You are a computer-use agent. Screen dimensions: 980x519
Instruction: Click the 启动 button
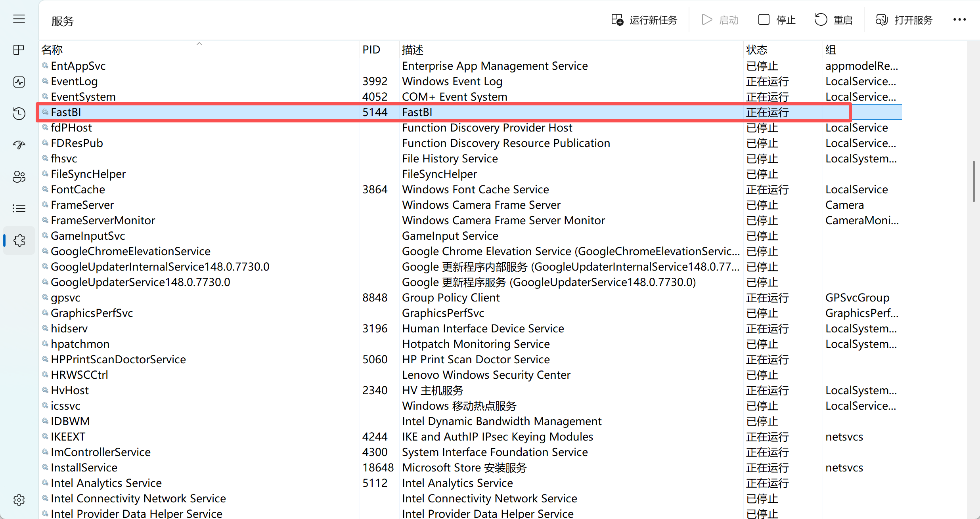click(x=720, y=20)
